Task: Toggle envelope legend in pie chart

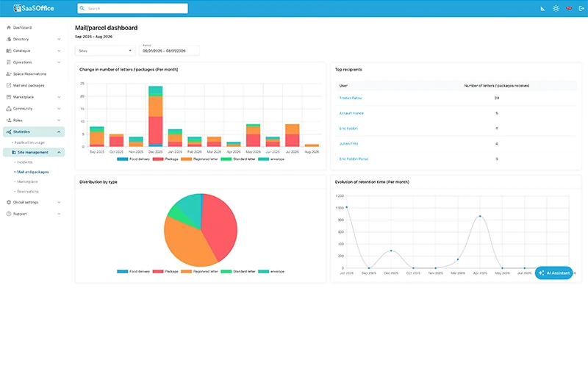Action: click(x=271, y=271)
